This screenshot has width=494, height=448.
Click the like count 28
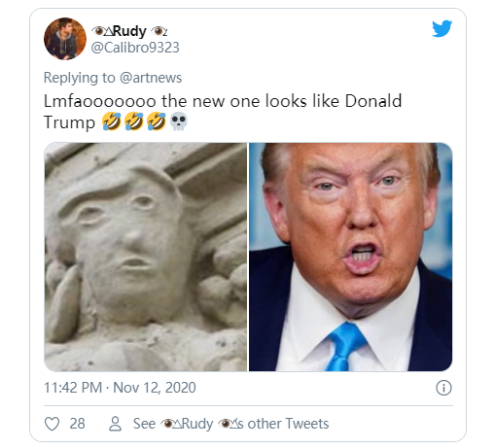tap(77, 424)
